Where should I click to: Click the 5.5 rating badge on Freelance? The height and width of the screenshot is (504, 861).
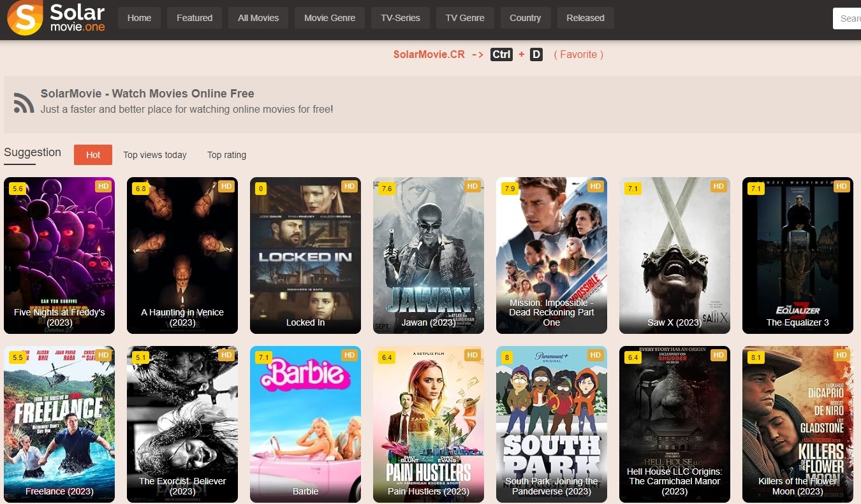pyautogui.click(x=17, y=357)
